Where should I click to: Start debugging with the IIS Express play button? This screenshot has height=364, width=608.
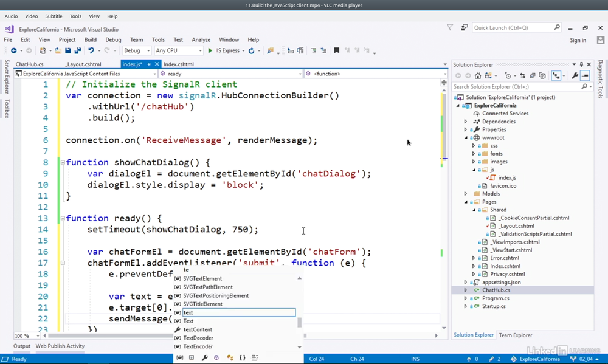point(210,51)
